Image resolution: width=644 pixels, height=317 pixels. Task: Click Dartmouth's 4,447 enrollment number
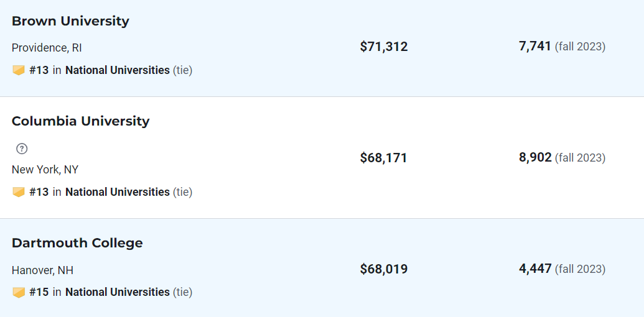[x=535, y=269]
